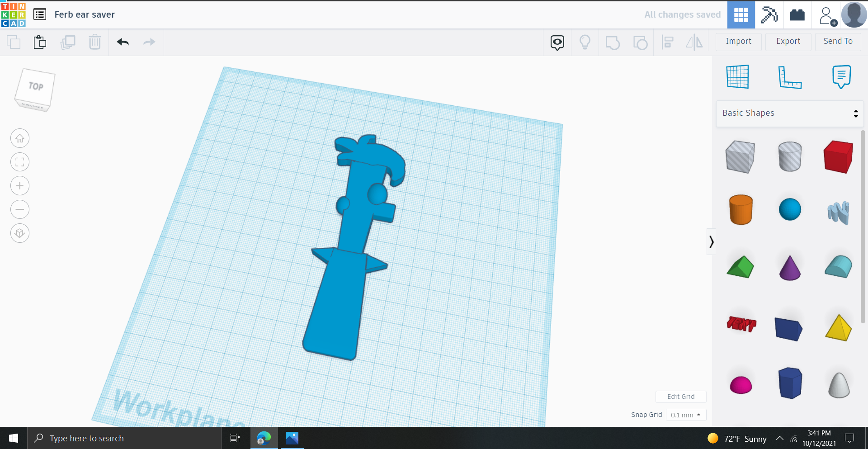Click the home view icon
Image resolution: width=868 pixels, height=449 pixels.
(x=19, y=138)
